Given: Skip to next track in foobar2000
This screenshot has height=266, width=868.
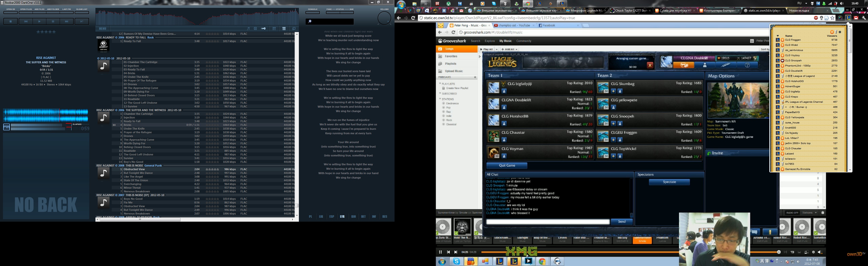Looking at the screenshot, I should (x=67, y=21).
